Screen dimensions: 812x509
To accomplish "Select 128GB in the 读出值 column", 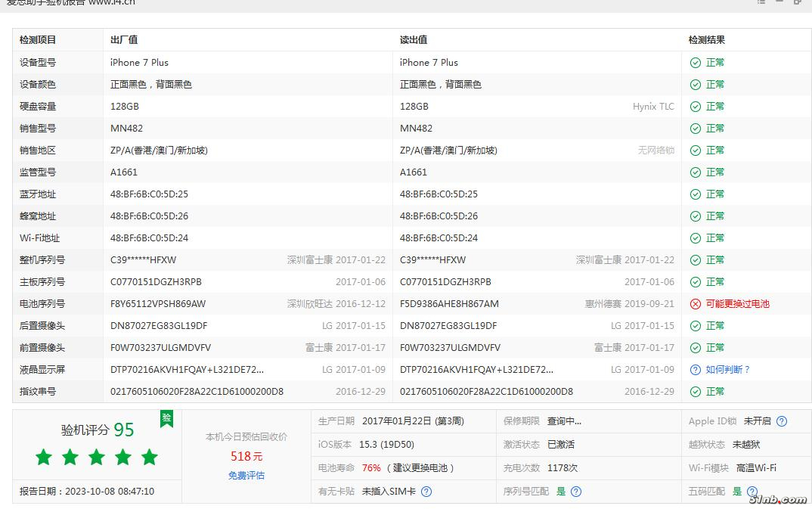I will pos(414,107).
